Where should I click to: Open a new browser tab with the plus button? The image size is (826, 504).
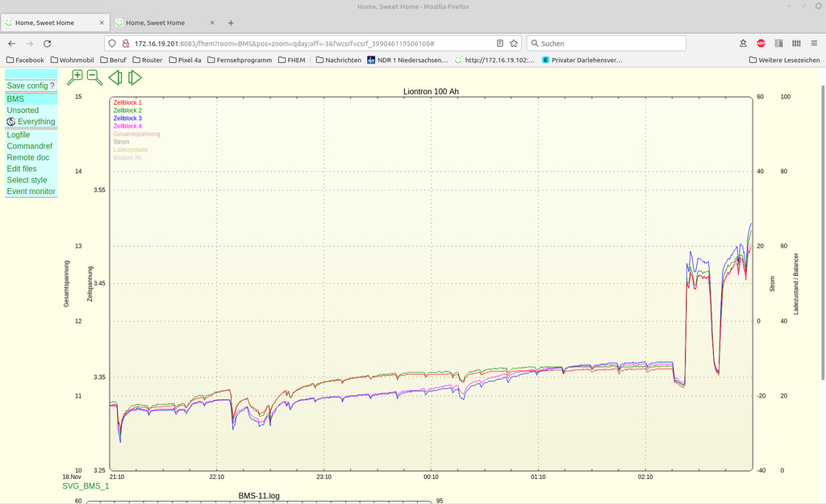tap(231, 23)
